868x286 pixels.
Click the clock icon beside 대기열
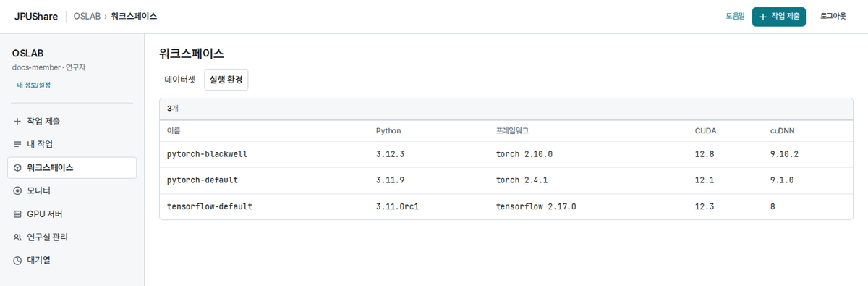[17, 260]
